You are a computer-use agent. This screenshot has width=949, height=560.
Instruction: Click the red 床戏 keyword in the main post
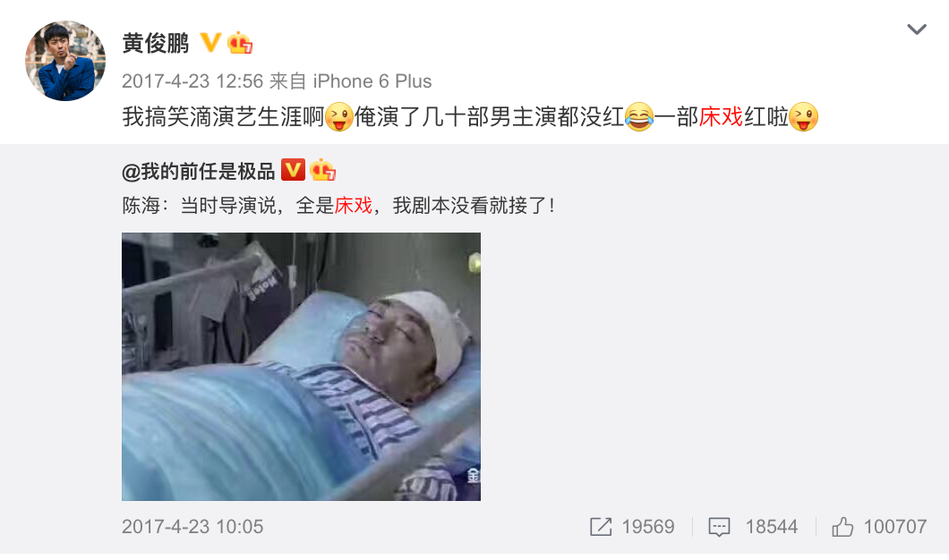[x=721, y=116]
